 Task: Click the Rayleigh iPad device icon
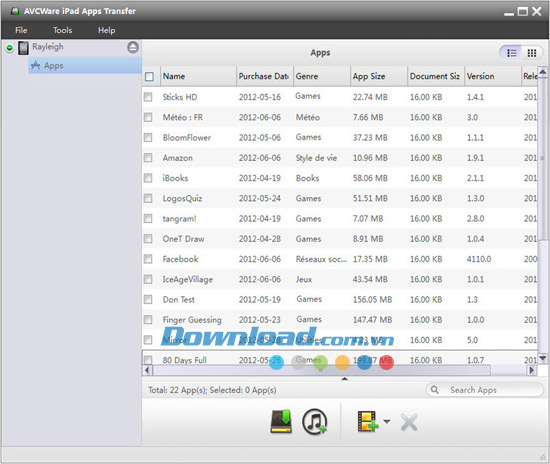tap(24, 48)
